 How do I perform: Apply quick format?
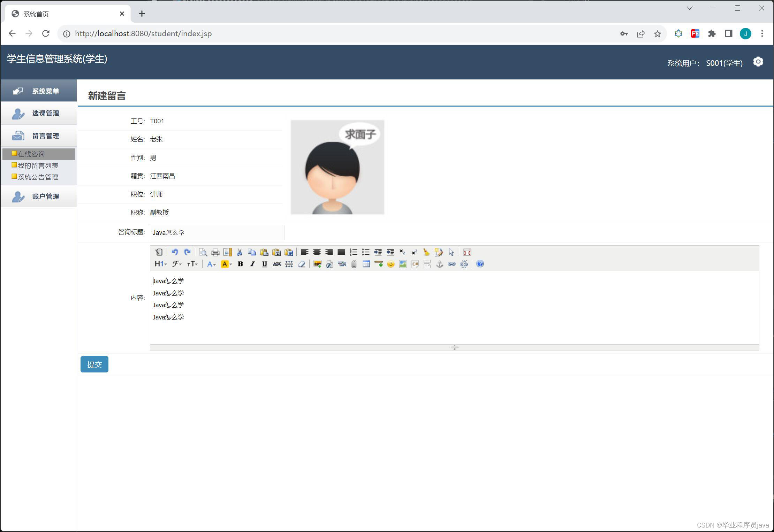439,252
